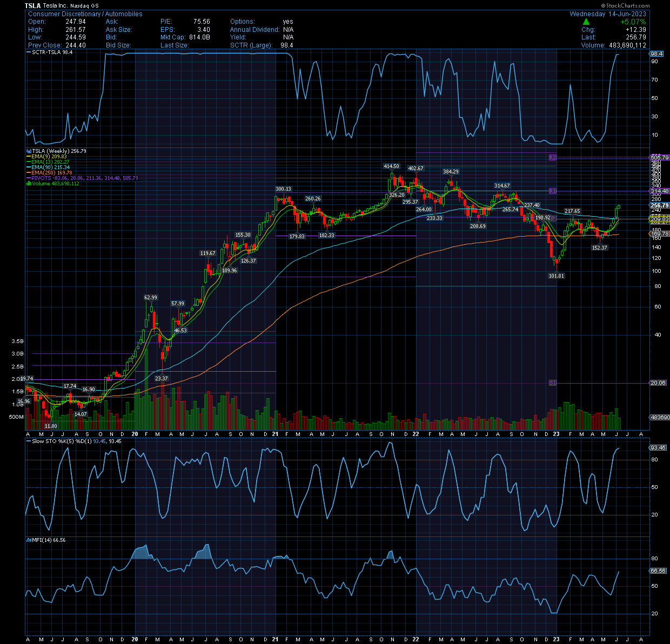Click the header Volume value 483,690,112

pos(627,45)
